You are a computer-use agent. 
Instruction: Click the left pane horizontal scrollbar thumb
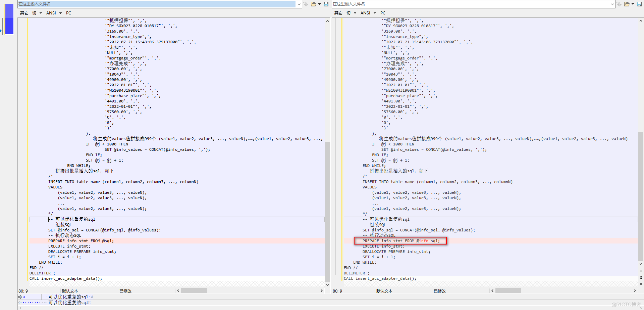click(194, 291)
